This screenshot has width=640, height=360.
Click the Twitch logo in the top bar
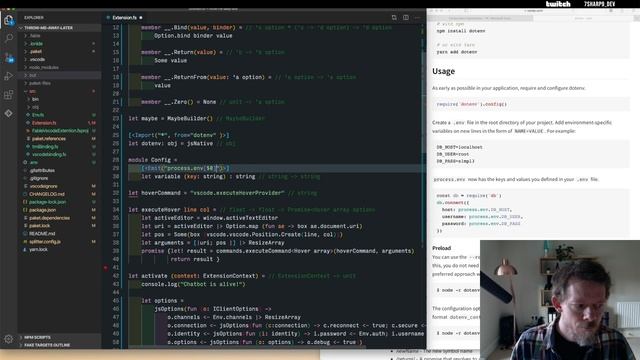pyautogui.click(x=558, y=4)
